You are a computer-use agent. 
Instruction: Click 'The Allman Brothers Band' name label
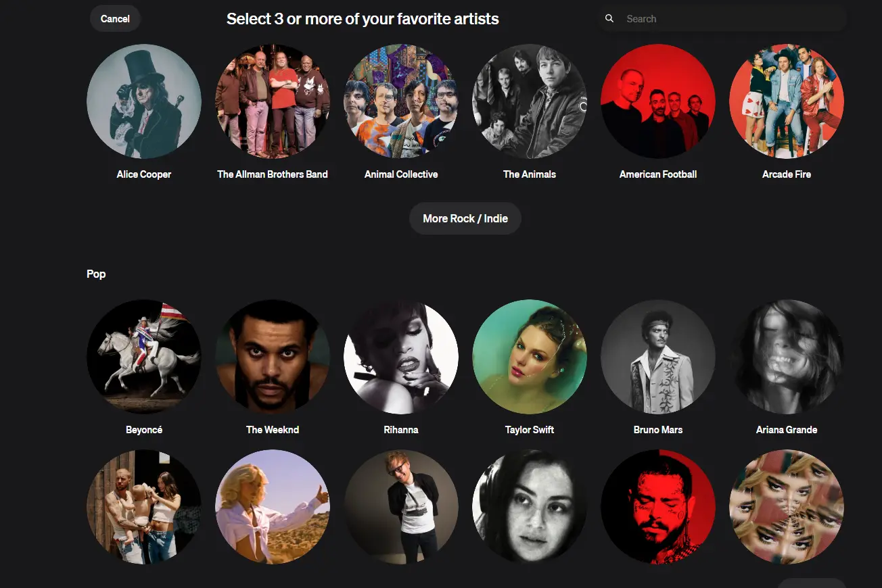click(273, 174)
